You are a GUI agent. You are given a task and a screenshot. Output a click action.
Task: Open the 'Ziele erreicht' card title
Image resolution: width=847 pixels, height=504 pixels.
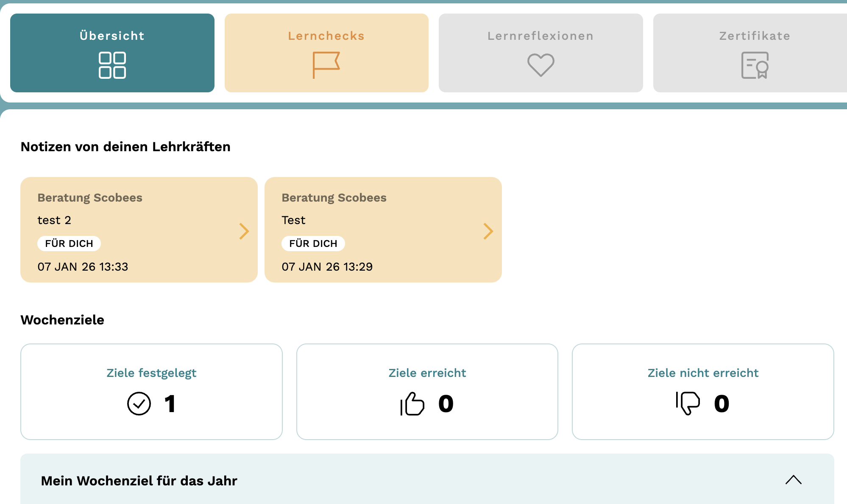[x=427, y=373]
